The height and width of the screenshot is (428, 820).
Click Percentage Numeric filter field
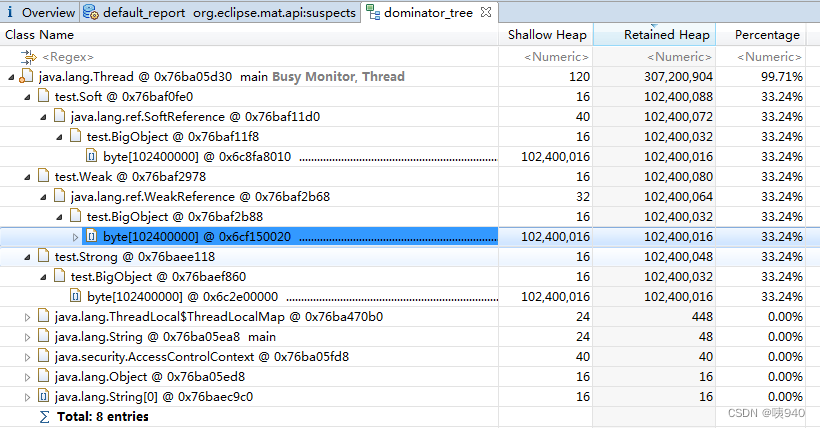769,57
